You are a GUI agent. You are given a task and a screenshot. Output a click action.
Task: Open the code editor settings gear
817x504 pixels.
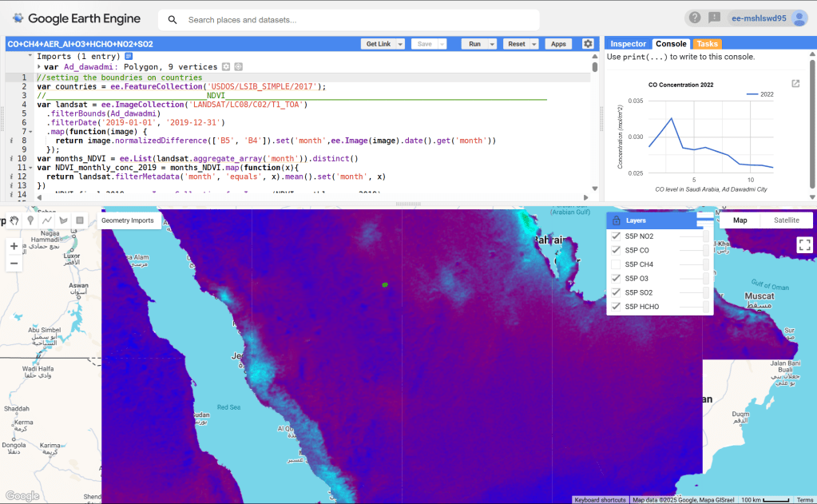pyautogui.click(x=588, y=44)
